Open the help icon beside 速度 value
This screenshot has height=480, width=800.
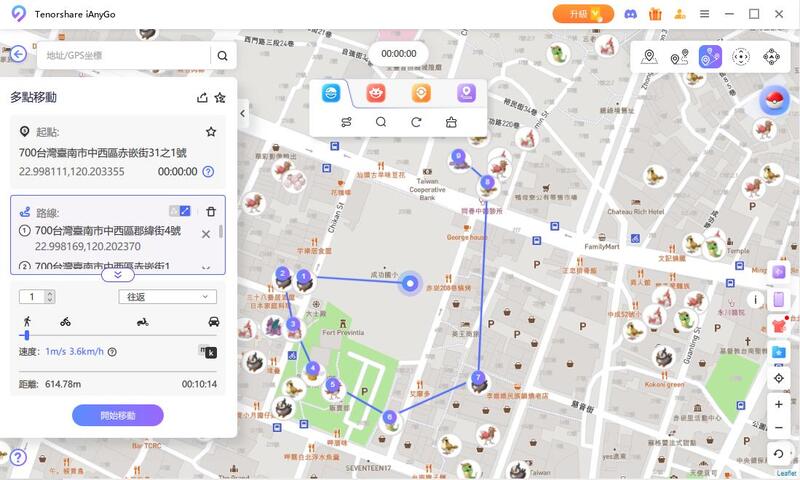click(x=112, y=351)
